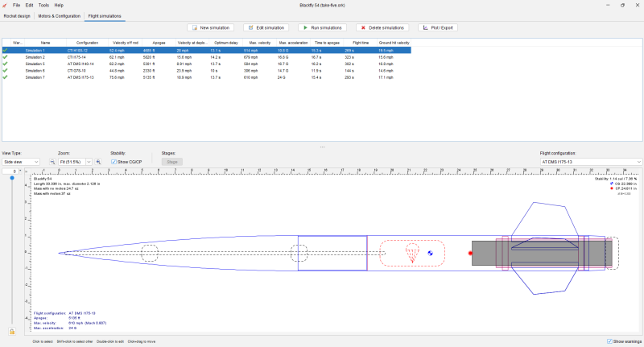
Task: Click the Flight time column header
Action: [360, 43]
